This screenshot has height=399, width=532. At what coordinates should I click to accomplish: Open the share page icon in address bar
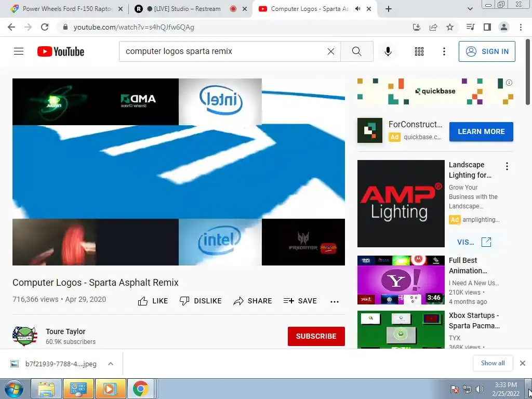click(433, 27)
